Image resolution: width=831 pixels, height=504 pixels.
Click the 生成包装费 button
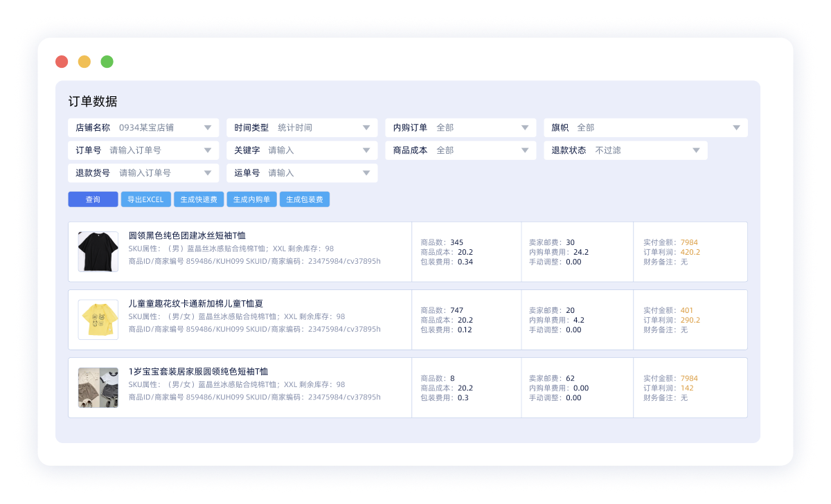coord(305,199)
